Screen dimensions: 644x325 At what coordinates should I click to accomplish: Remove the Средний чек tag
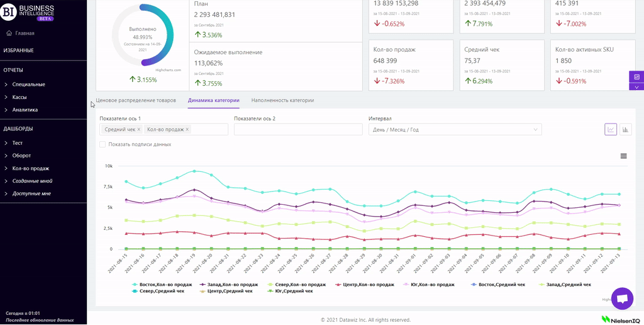tap(138, 129)
